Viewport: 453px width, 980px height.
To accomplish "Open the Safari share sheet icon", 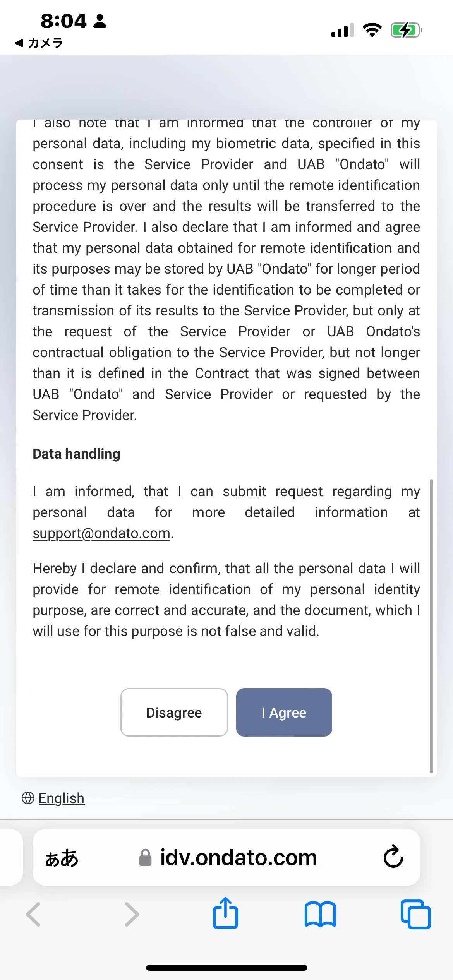I will point(225,913).
